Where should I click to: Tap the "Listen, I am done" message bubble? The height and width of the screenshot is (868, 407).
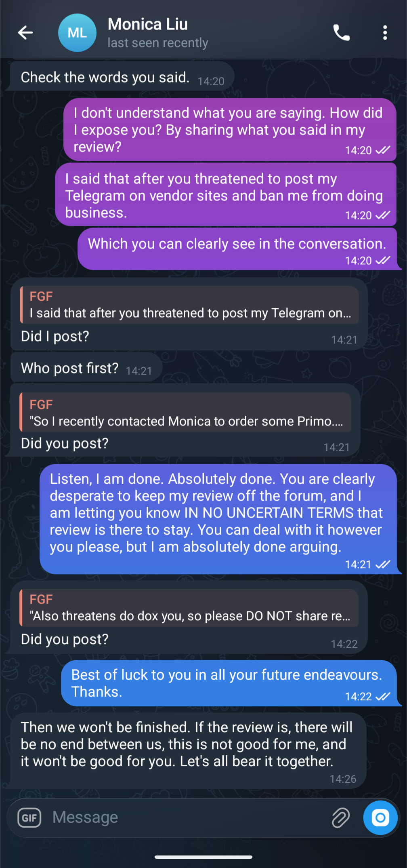pyautogui.click(x=217, y=513)
